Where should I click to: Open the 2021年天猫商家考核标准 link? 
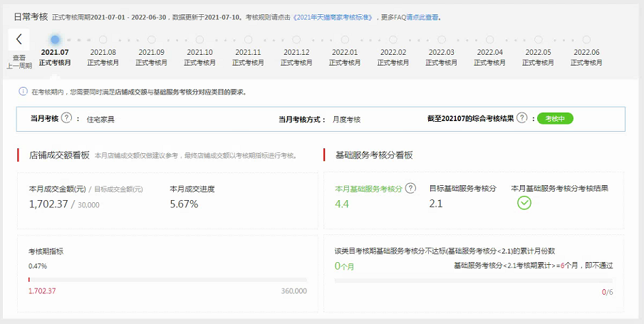coord(333,17)
